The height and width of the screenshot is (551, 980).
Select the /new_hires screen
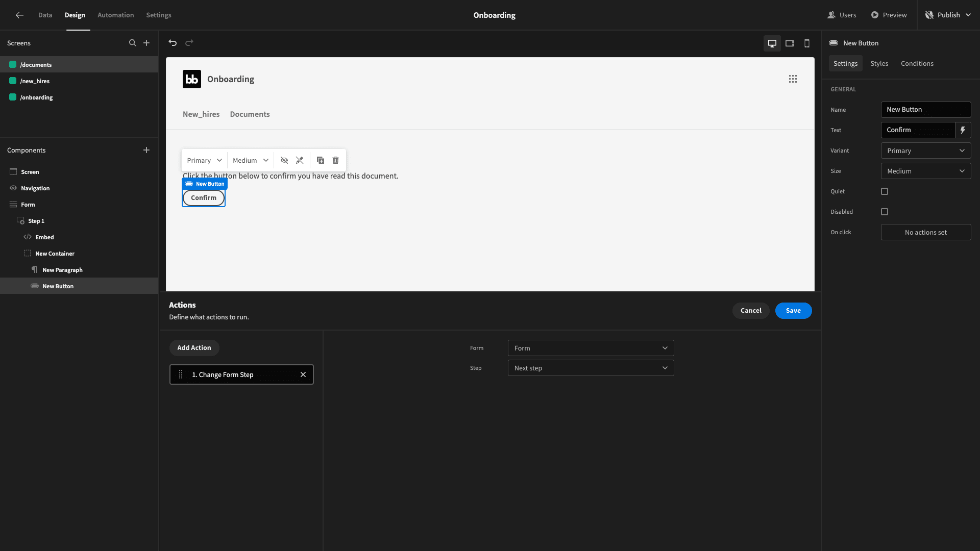point(79,81)
